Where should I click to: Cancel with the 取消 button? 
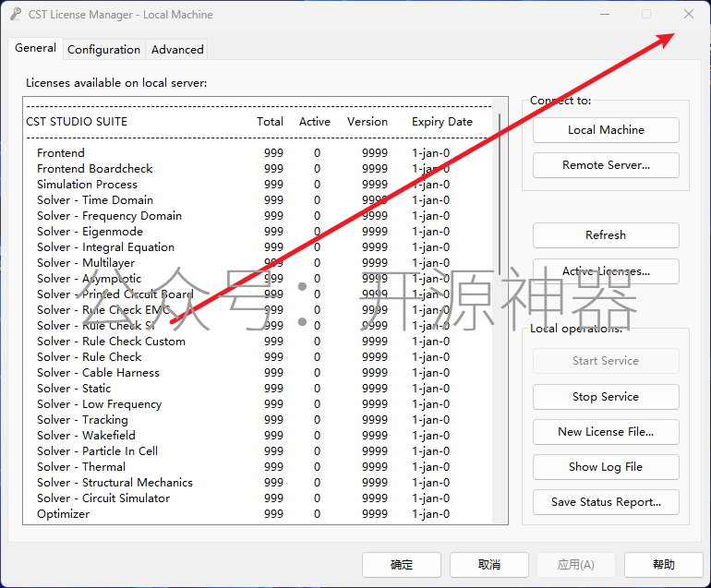tap(489, 564)
